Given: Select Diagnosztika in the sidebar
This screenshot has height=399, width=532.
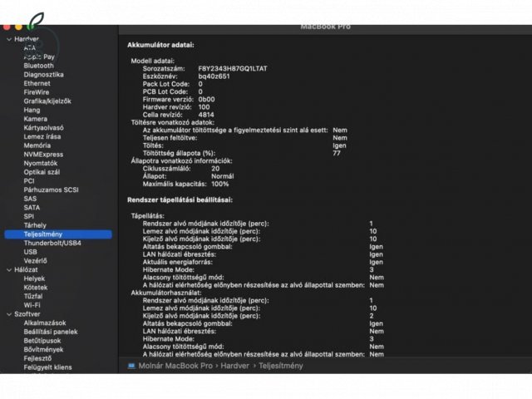Looking at the screenshot, I should pos(44,74).
